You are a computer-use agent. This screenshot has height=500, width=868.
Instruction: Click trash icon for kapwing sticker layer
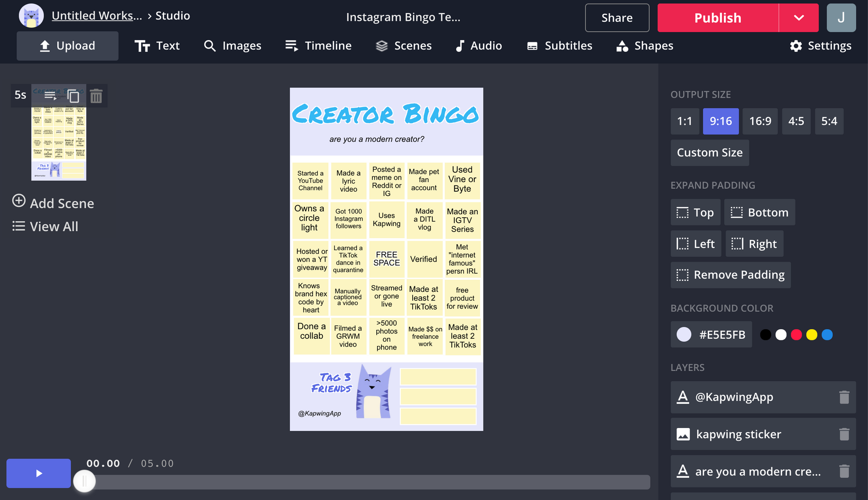point(844,434)
